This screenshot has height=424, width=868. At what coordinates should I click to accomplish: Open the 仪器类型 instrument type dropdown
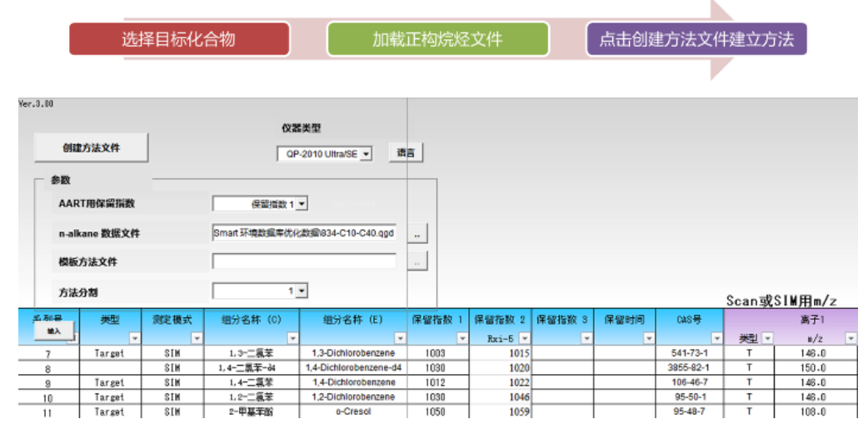[x=367, y=153]
